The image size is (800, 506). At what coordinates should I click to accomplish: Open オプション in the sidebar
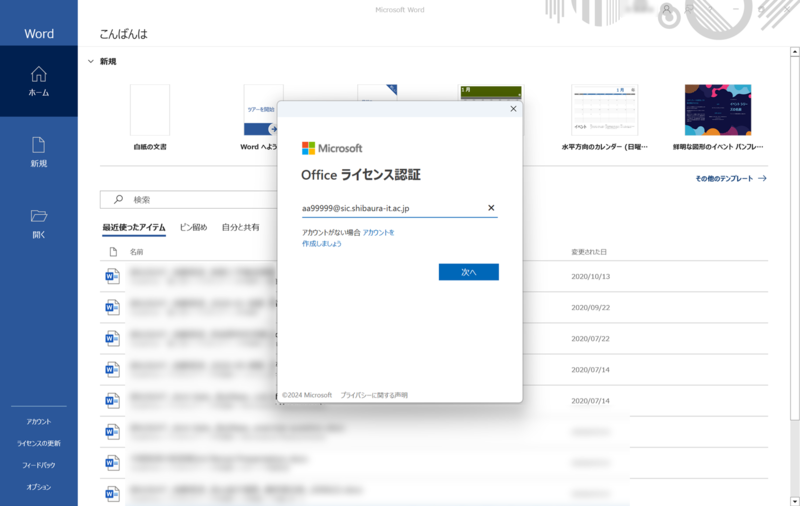click(38, 487)
